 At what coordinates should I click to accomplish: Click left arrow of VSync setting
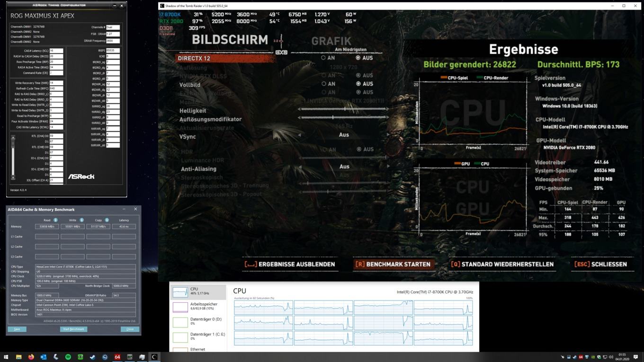pos(299,135)
